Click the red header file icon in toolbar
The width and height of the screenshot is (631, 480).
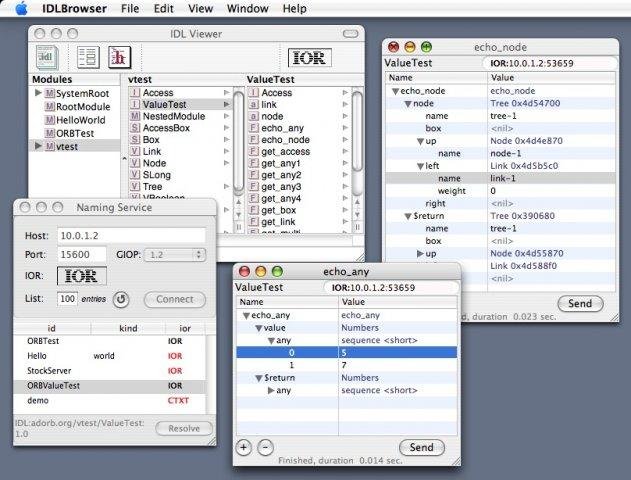coord(119,57)
